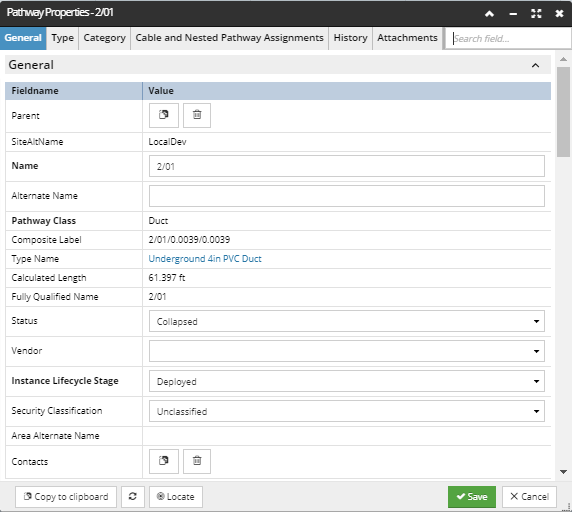Open the Security Classification dropdown
Image resolution: width=572 pixels, height=512 pixels.
[x=347, y=411]
